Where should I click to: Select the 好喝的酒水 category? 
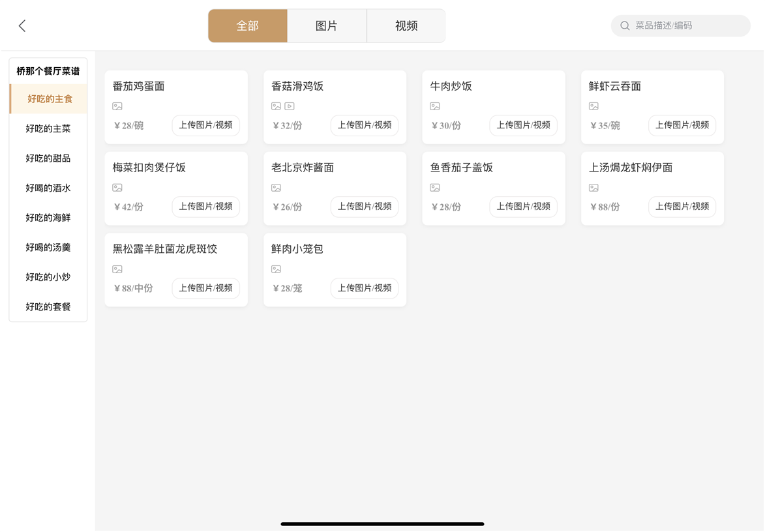pos(48,188)
